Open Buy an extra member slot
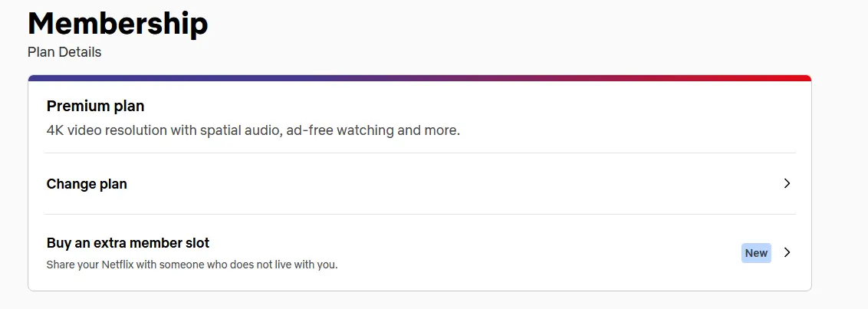 (x=128, y=242)
